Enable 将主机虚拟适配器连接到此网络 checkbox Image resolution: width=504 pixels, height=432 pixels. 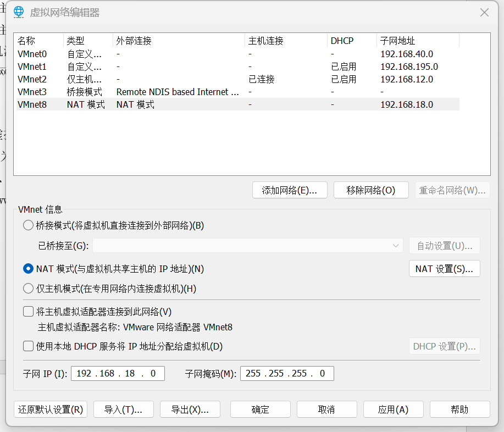[x=27, y=311]
